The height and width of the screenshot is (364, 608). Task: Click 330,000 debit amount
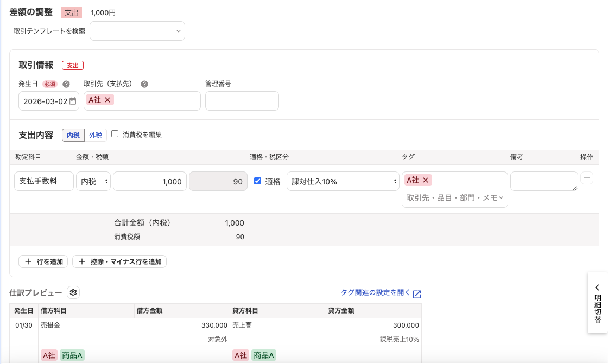tap(214, 325)
